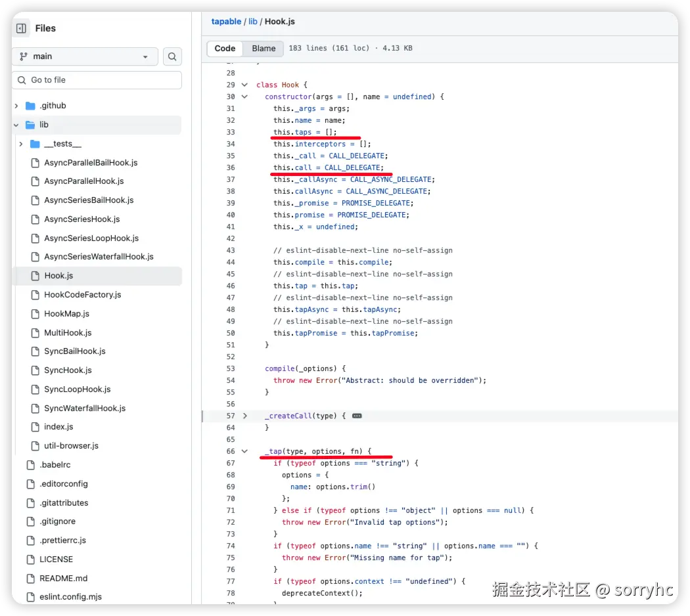Click line number 36

(231, 168)
